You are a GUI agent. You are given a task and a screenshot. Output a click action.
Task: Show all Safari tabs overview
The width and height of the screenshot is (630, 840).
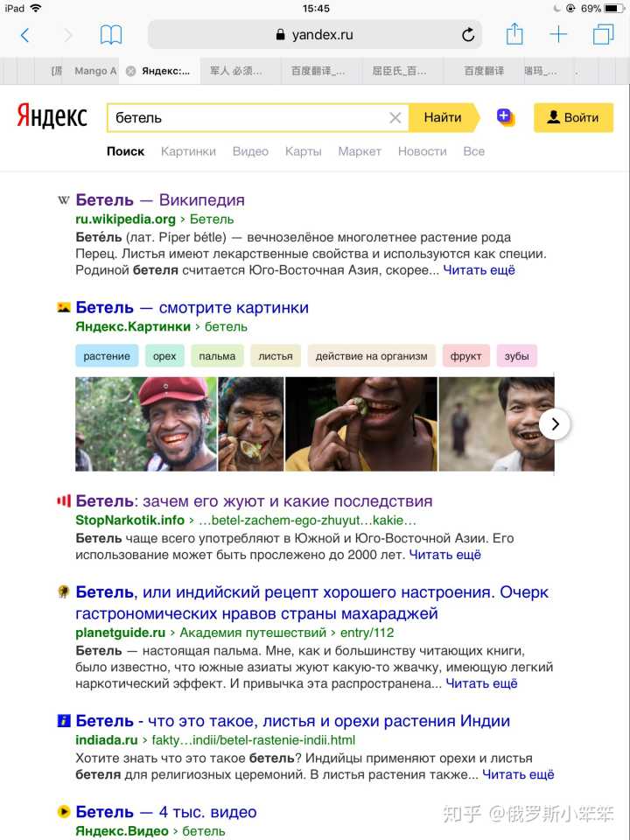point(603,35)
